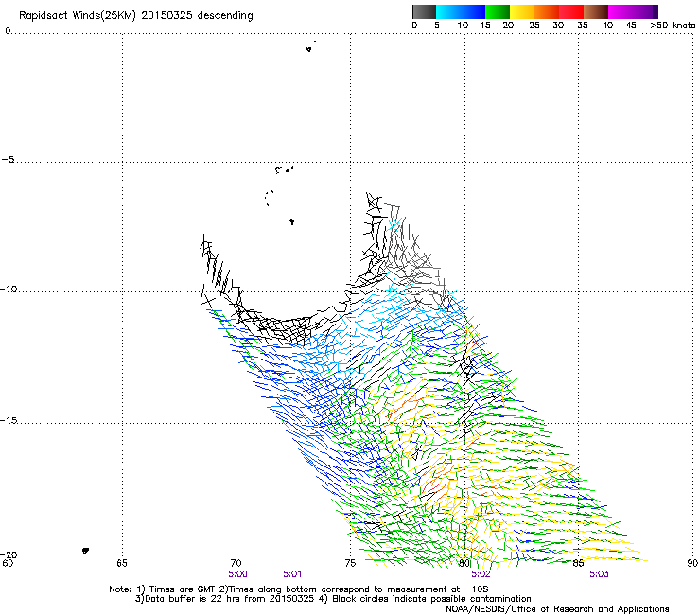The image size is (700, 615).
Task: Click the NOAA/NESDIS credit text
Action: [x=557, y=609]
